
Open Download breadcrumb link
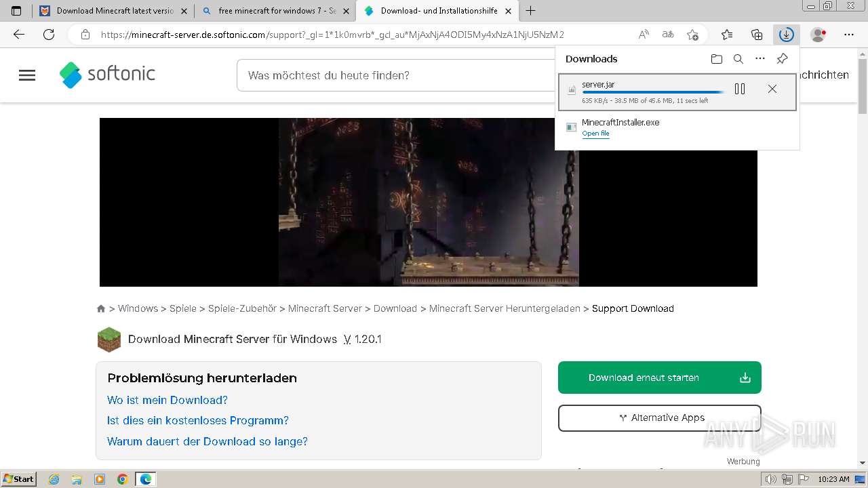point(395,308)
